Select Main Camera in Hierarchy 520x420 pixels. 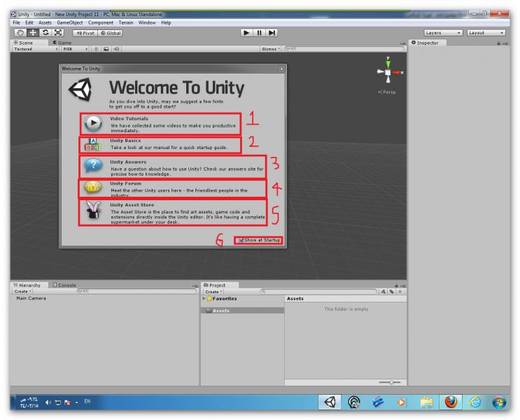coord(31,298)
